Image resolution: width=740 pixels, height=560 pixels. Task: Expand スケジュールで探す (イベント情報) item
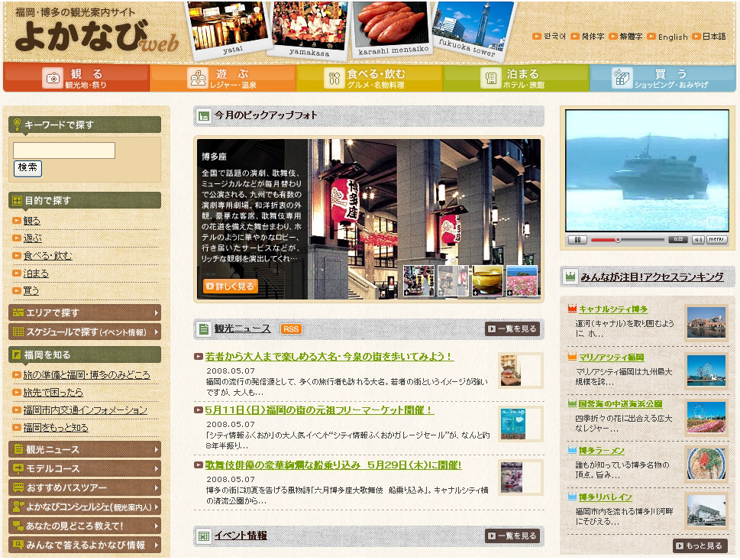85,332
